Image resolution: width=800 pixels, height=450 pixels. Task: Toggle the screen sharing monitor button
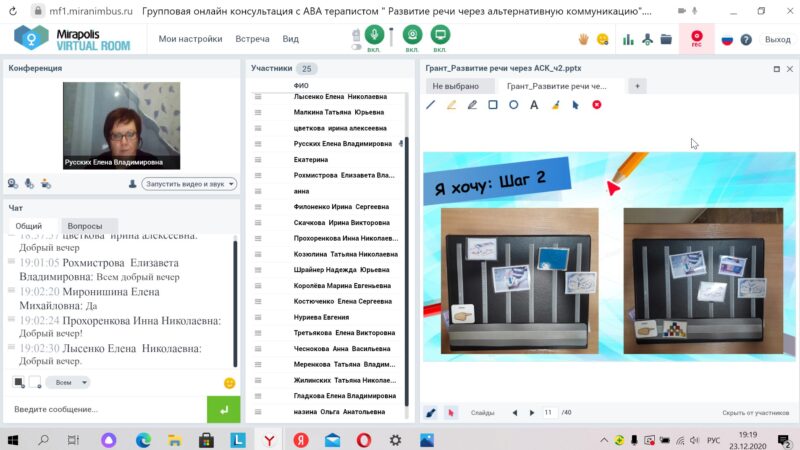pos(440,35)
